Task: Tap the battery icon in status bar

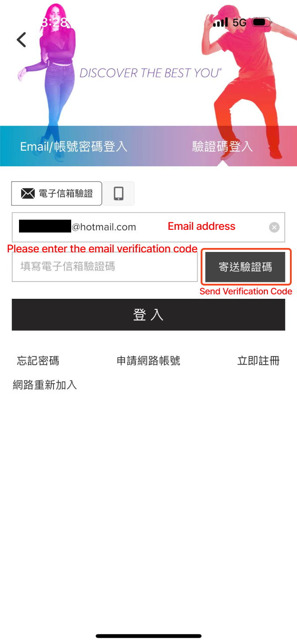Action: click(262, 22)
